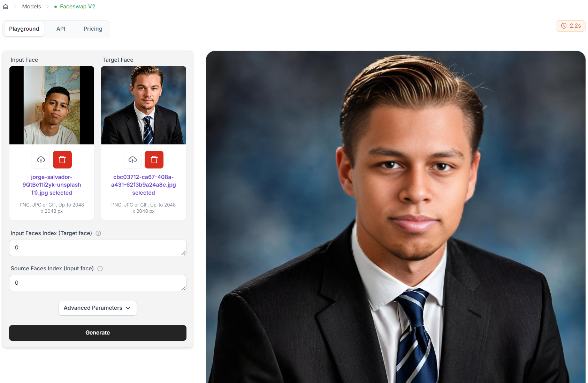
Task: Select the Playground tab
Action: pos(24,29)
